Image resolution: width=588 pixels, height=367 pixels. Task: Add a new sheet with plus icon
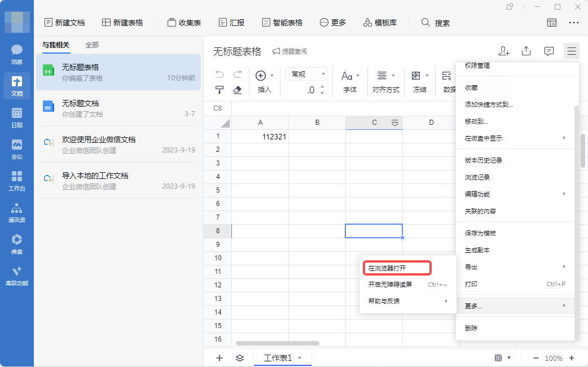point(220,358)
